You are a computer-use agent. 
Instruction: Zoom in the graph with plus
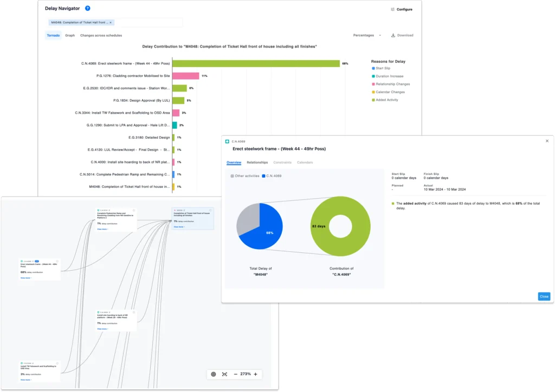pos(255,374)
